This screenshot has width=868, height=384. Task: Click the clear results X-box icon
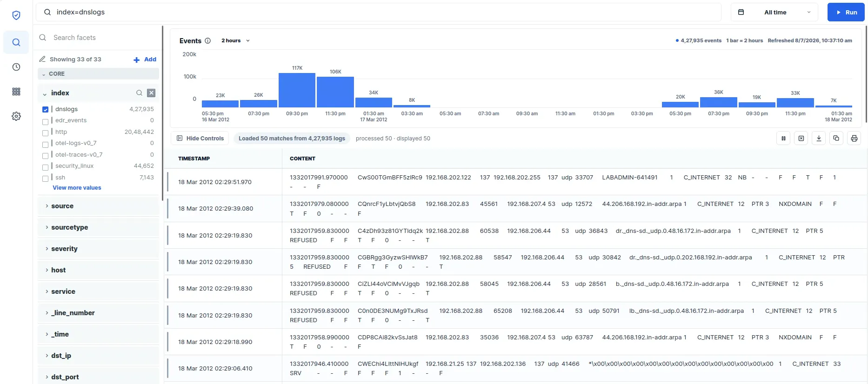[801, 138]
